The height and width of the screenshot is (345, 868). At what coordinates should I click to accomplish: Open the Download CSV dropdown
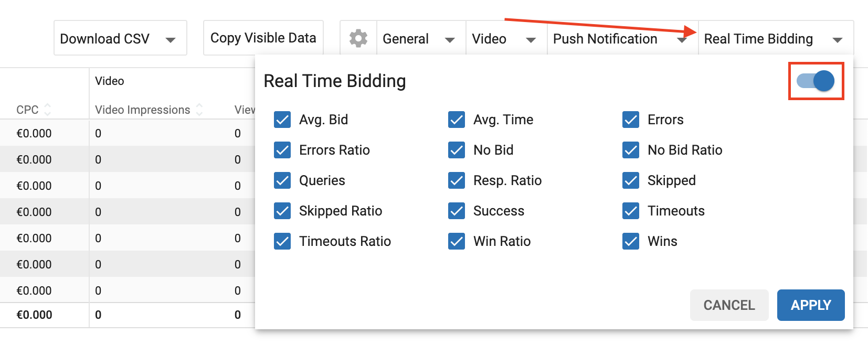(120, 38)
